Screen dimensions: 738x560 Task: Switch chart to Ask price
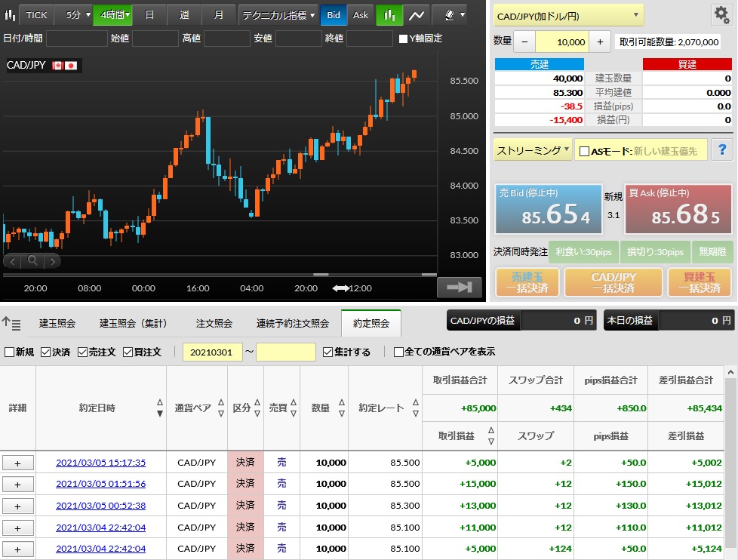[361, 15]
